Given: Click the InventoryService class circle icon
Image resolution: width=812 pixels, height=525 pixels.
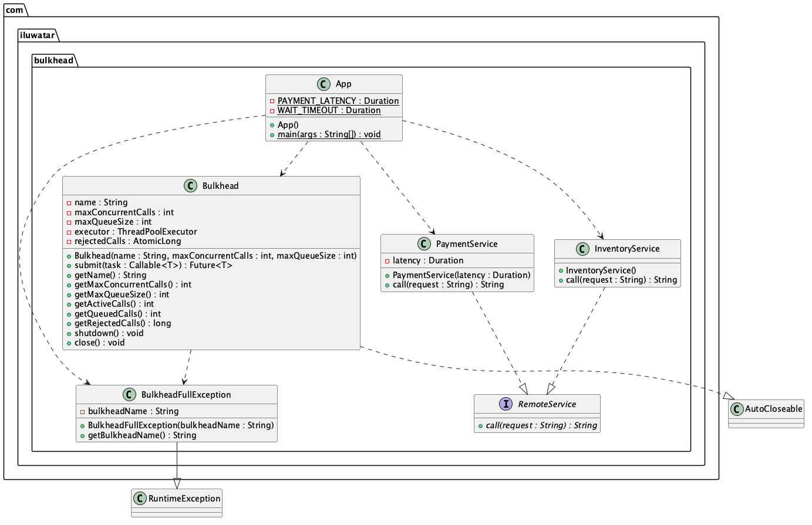Looking at the screenshot, I should pos(583,249).
